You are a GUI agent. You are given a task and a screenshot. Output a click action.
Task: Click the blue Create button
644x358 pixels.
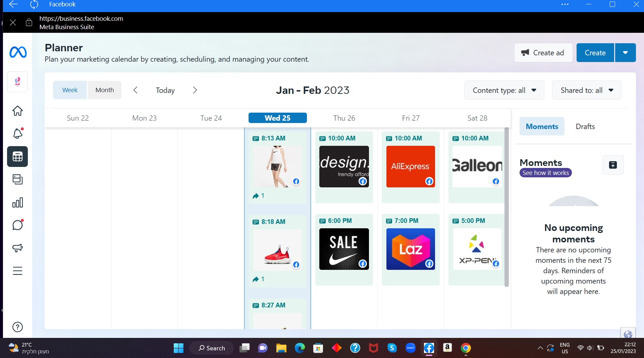595,53
